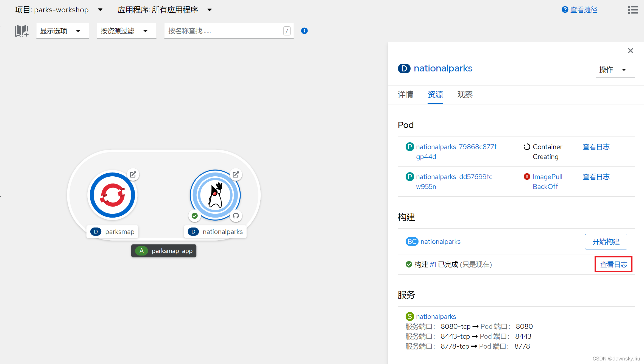
Task: Click the help icon beside 查看捷径
Action: 564,9
